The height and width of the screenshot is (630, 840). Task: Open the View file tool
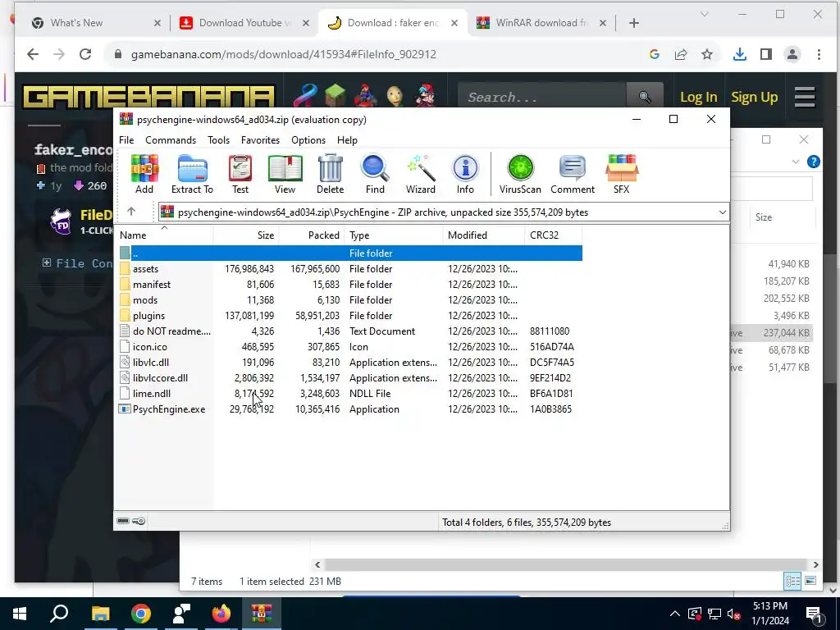(x=285, y=174)
